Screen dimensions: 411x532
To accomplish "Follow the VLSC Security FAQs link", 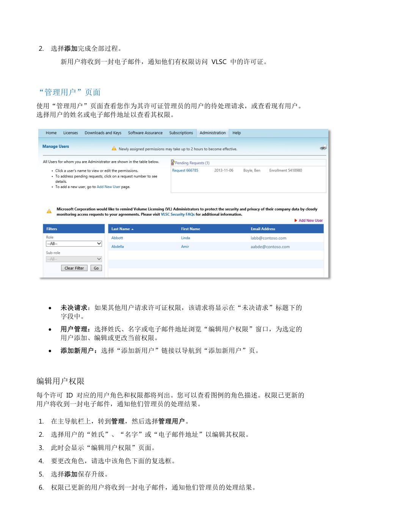I will click(177, 215).
